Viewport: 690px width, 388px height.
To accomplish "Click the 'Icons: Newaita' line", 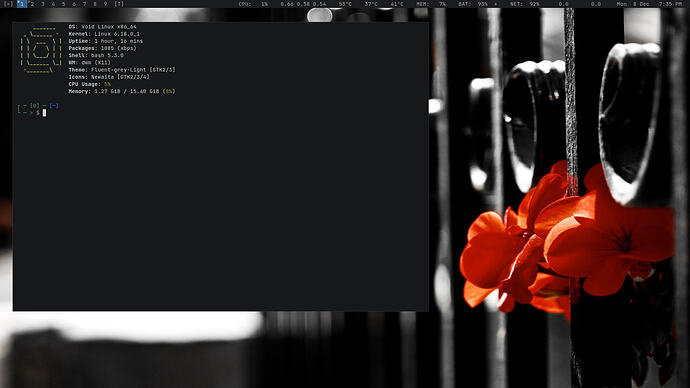I will (109, 77).
